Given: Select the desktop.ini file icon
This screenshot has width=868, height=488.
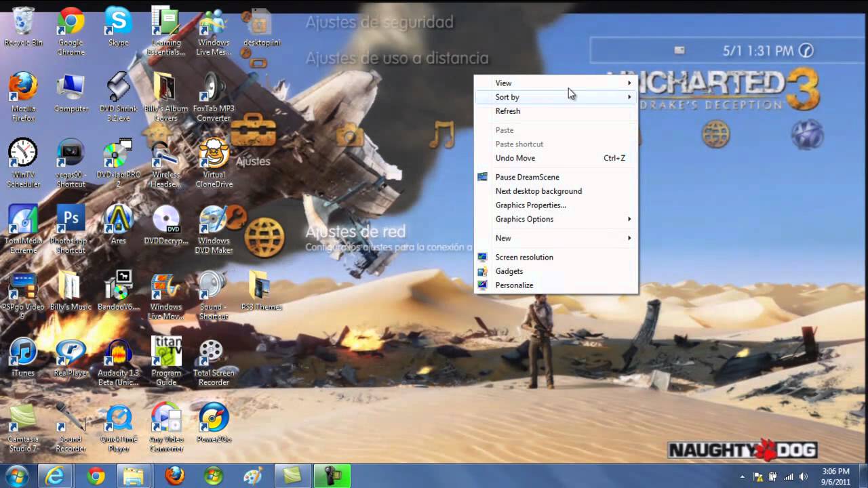Looking at the screenshot, I should click(261, 27).
